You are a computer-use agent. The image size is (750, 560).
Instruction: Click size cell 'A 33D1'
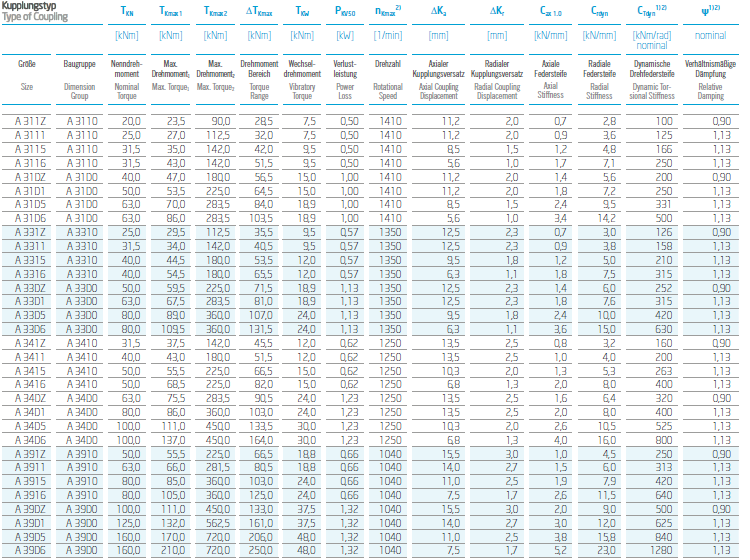30,301
